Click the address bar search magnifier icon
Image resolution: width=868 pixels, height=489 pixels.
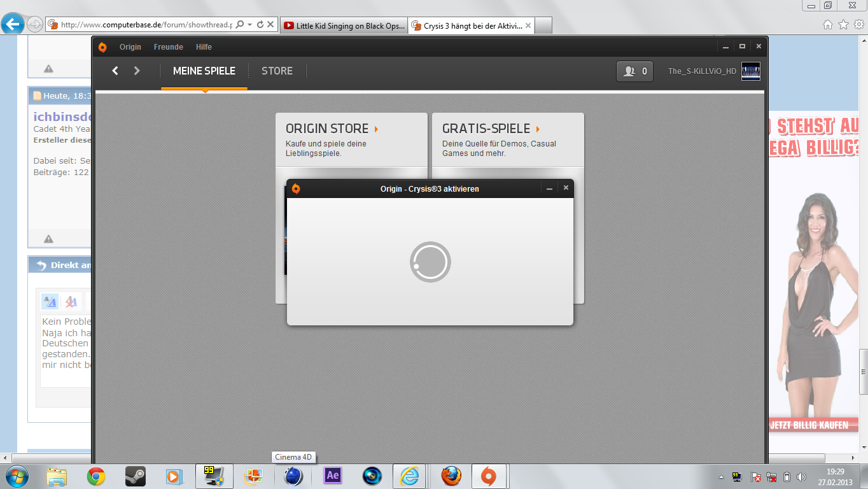[x=240, y=24]
